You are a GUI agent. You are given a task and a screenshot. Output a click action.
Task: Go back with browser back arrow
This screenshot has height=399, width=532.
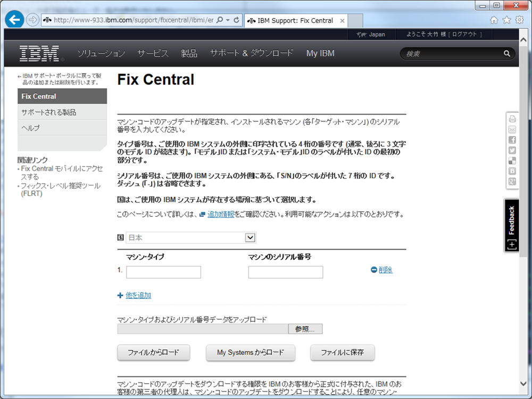(14, 20)
